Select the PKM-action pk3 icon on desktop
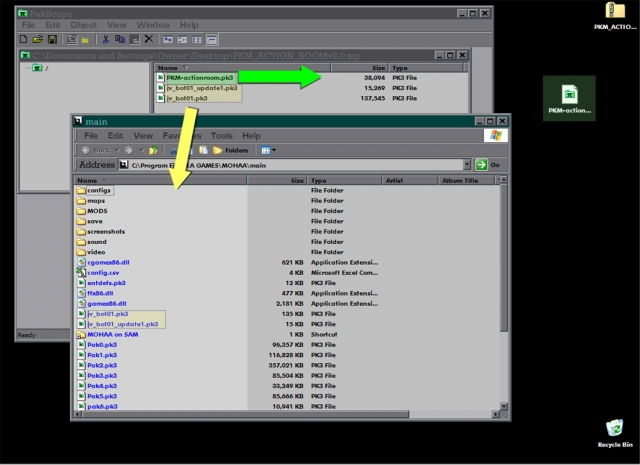The width and height of the screenshot is (640, 465). [x=569, y=99]
